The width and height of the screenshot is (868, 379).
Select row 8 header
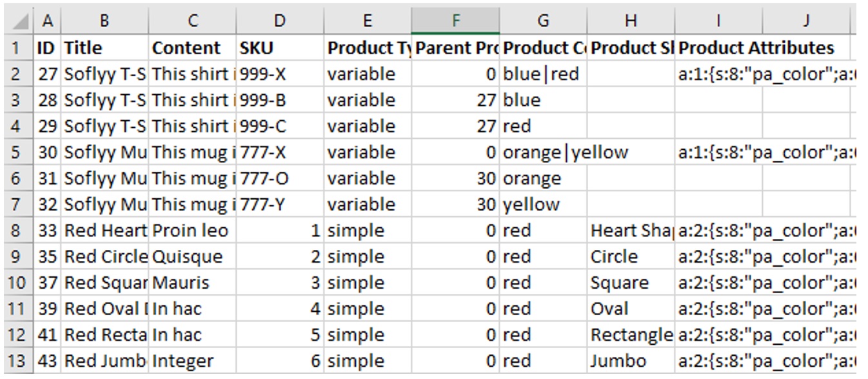coord(16,230)
